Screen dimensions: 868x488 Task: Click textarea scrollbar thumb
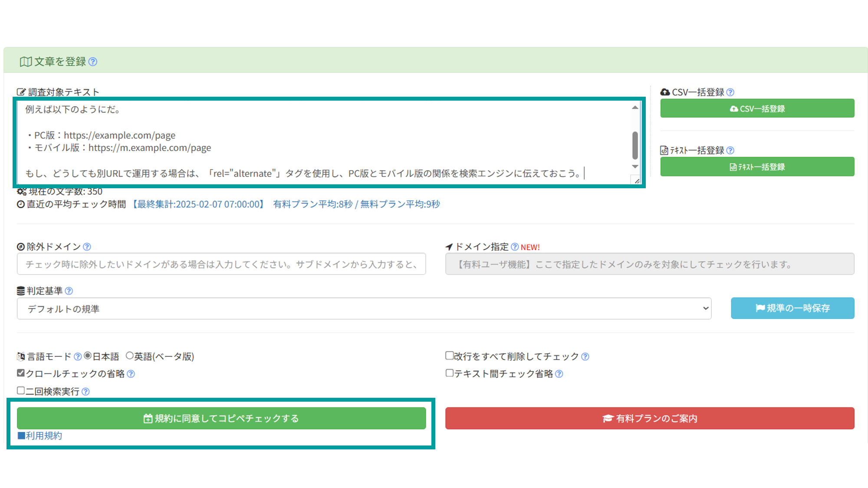tap(635, 145)
